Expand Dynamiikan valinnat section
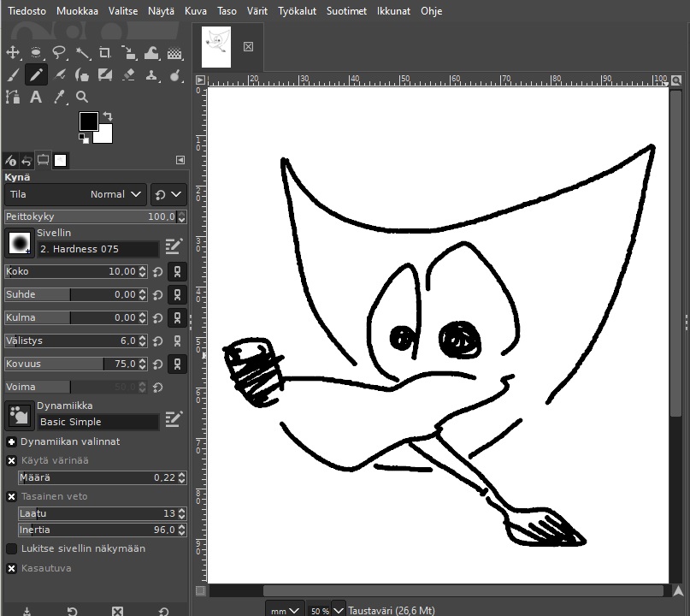690x616 pixels. coord(12,441)
